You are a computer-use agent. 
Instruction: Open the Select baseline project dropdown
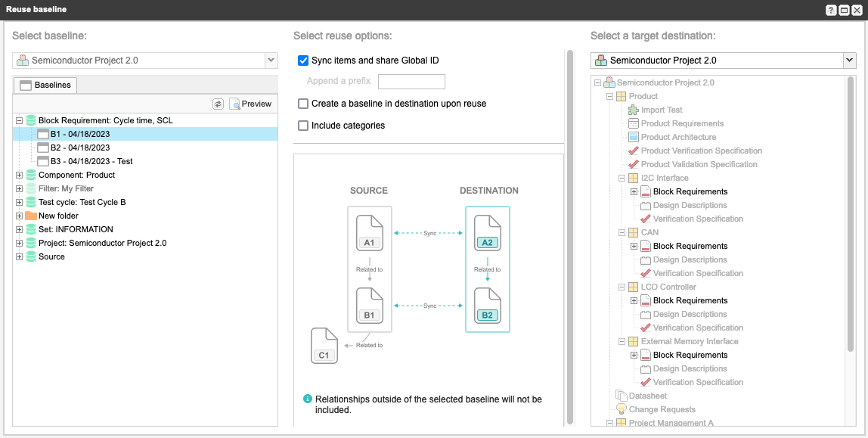(271, 61)
